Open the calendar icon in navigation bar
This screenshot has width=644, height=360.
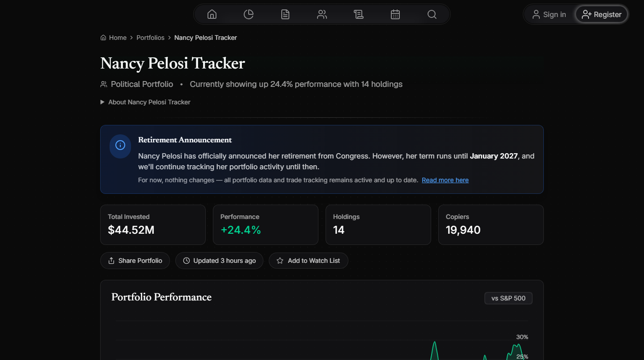[x=395, y=14]
